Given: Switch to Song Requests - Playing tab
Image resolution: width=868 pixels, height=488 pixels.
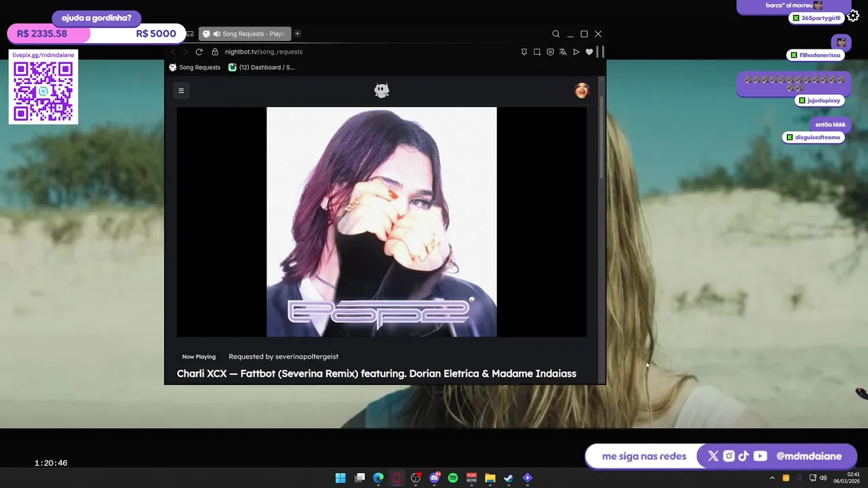Looking at the screenshot, I should click(245, 34).
